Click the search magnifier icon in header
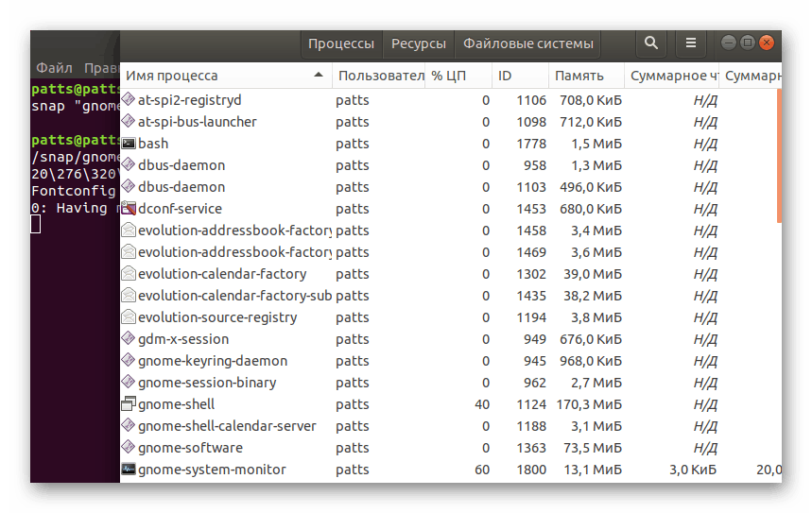812x513 pixels. point(650,43)
